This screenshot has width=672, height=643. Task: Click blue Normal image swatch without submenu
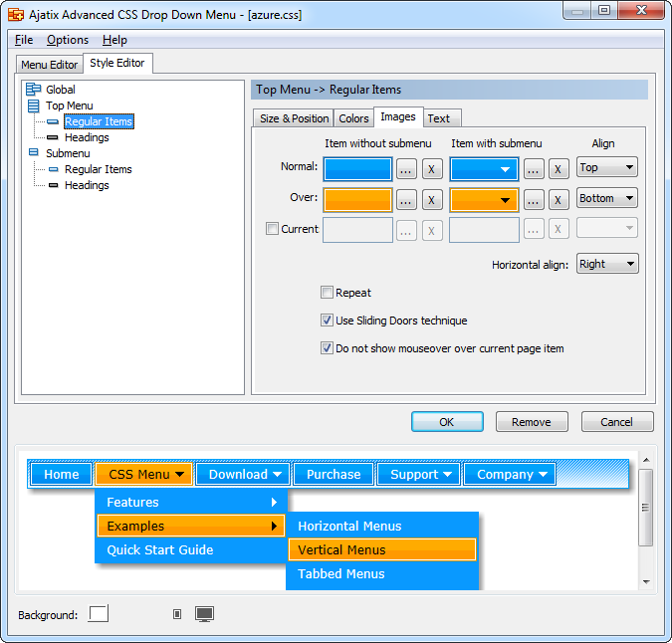pos(357,169)
